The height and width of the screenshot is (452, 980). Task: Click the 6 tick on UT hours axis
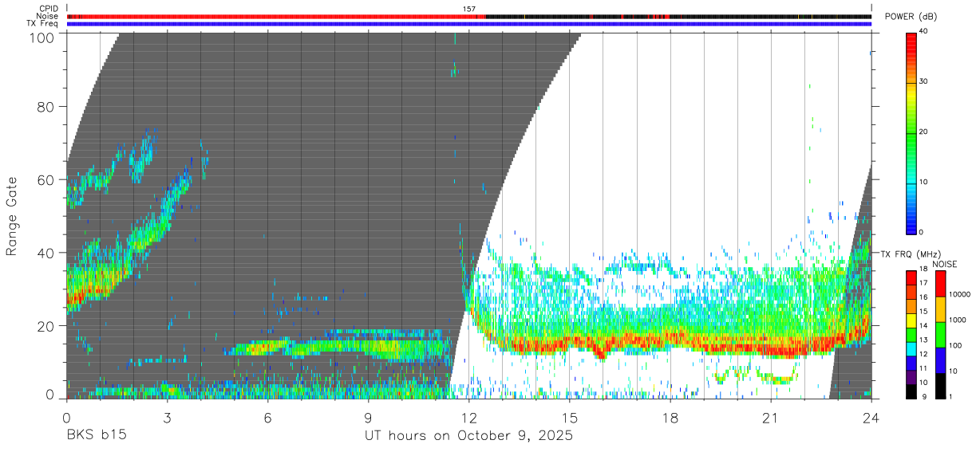[268, 418]
